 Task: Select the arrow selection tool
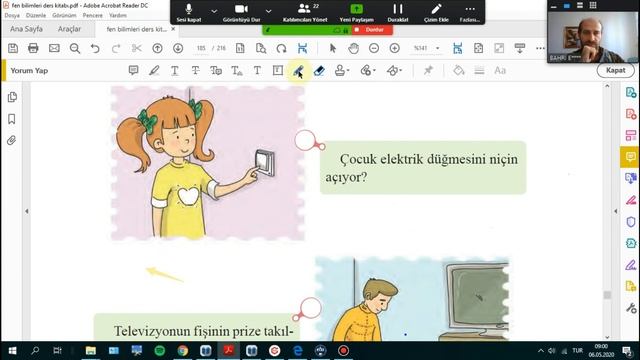[x=333, y=48]
